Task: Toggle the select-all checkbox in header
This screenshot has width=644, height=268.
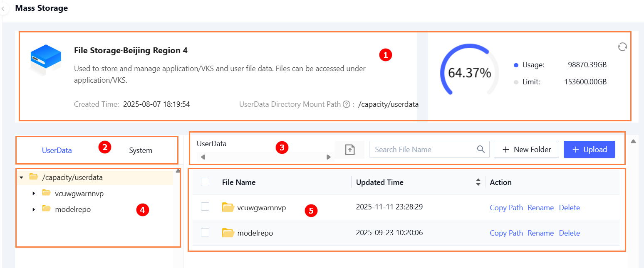Action: coord(205,182)
